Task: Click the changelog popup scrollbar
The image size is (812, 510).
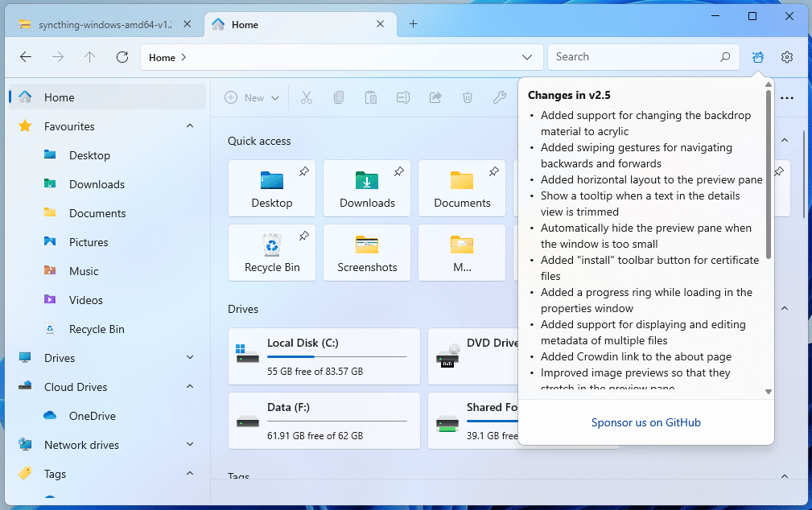Action: coord(769,177)
